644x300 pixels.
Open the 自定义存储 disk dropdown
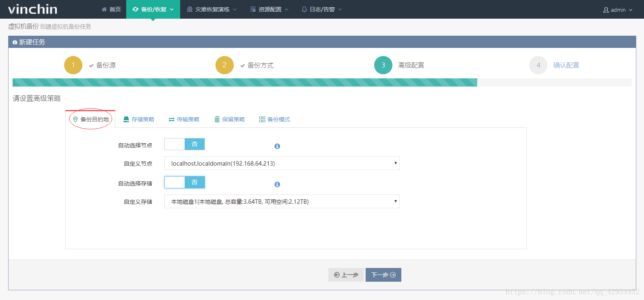point(282,201)
